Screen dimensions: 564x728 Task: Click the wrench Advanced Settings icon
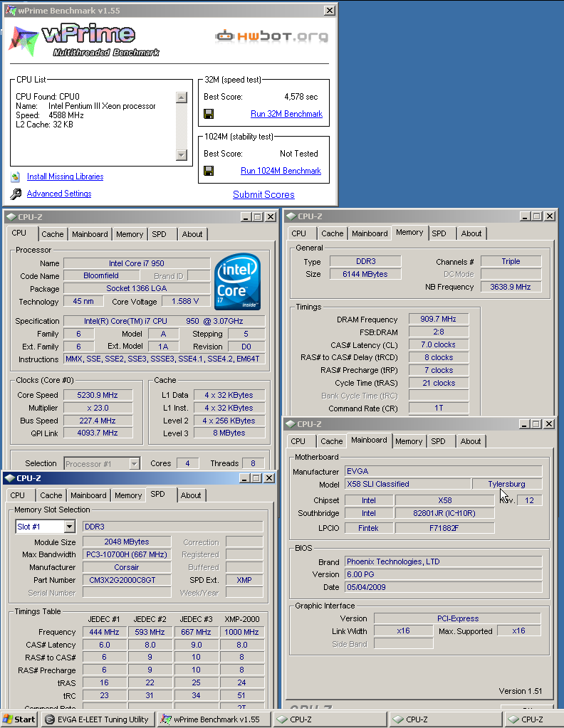(x=16, y=194)
